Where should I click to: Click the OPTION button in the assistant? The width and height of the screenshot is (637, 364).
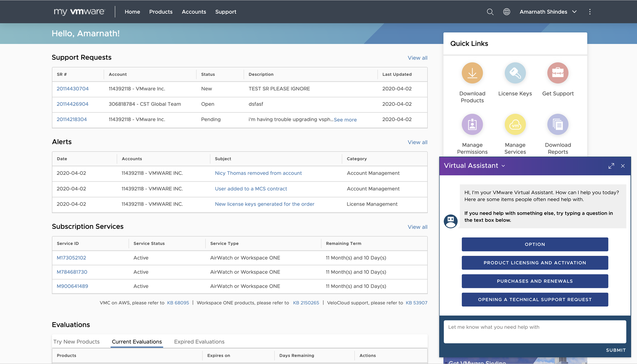click(535, 244)
